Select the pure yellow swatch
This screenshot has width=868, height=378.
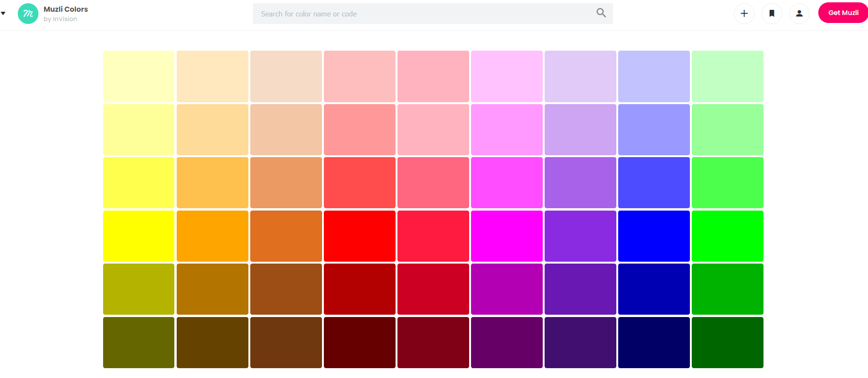(139, 236)
